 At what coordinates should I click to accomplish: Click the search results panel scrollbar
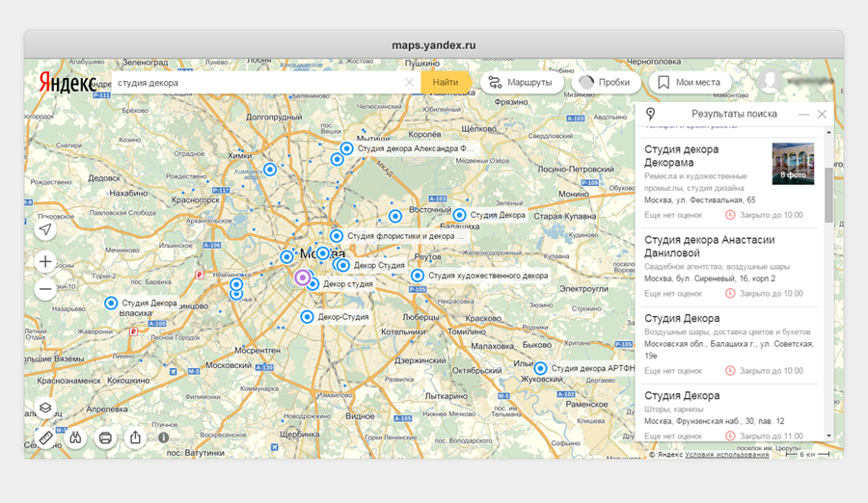pos(828,193)
